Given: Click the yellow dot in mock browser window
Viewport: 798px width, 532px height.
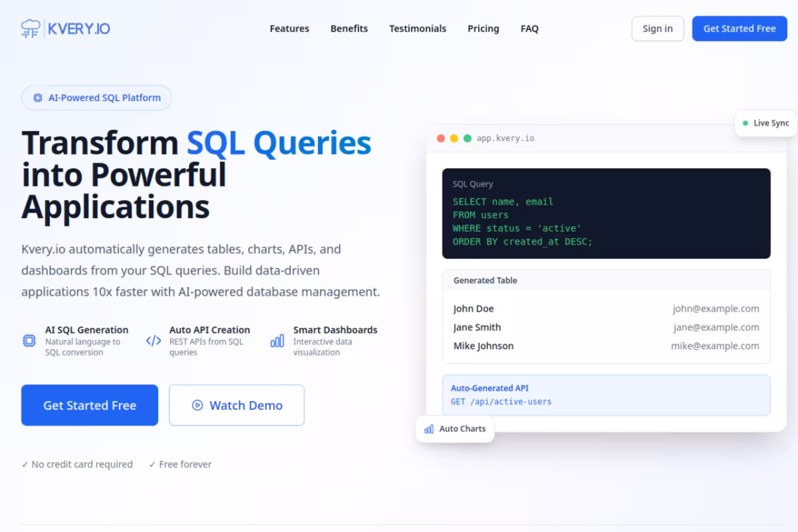Looking at the screenshot, I should point(454,138).
